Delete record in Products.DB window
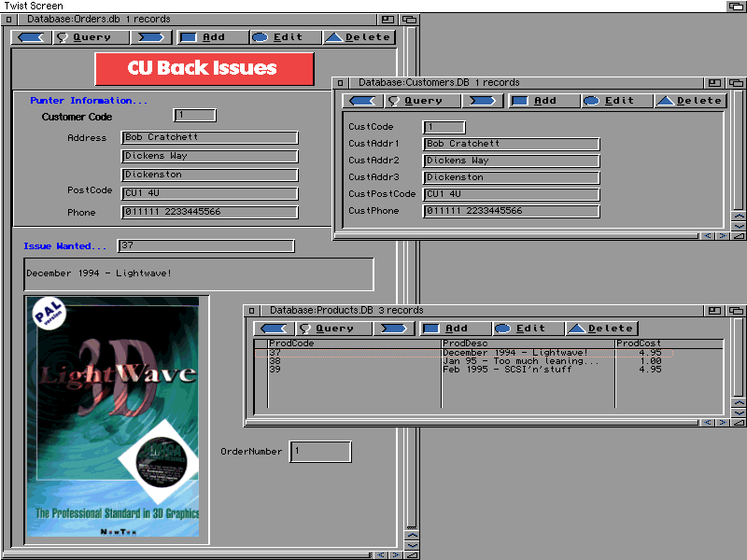 pyautogui.click(x=601, y=329)
